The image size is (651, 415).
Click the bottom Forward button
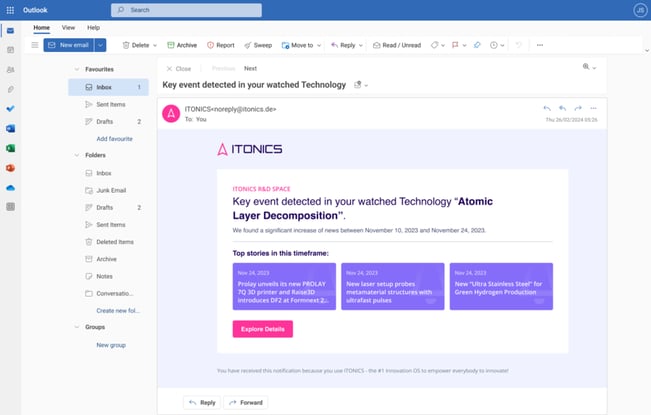[246, 403]
